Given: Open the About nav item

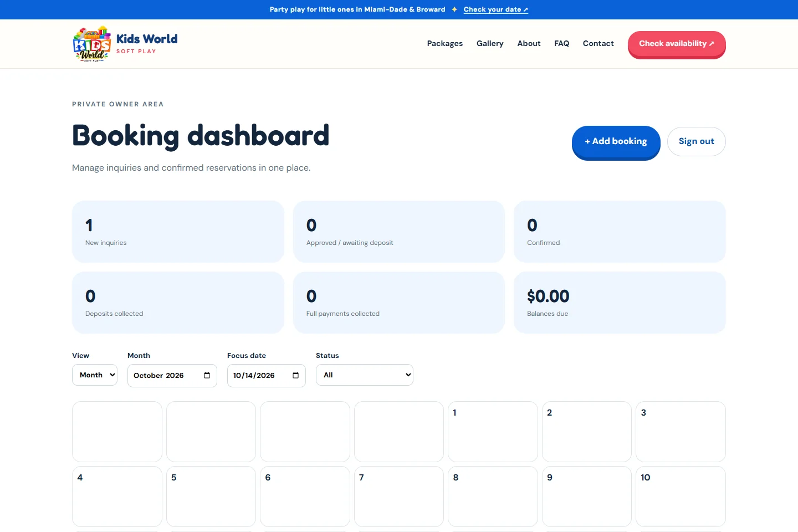Looking at the screenshot, I should pos(529,43).
